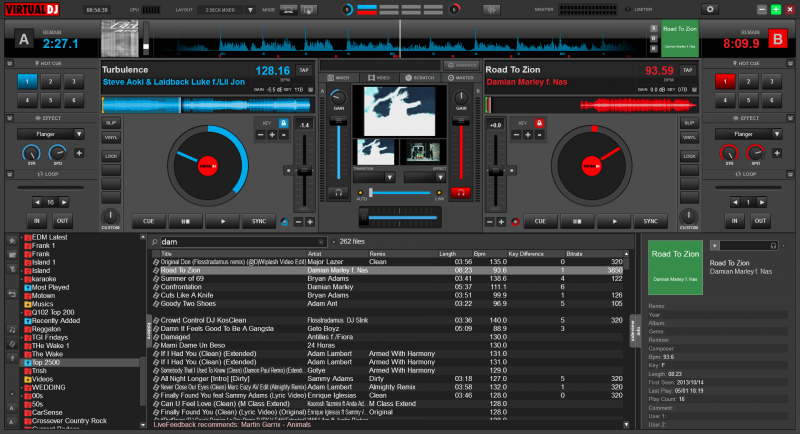Click deck B red headphone cue icon

pos(460,193)
